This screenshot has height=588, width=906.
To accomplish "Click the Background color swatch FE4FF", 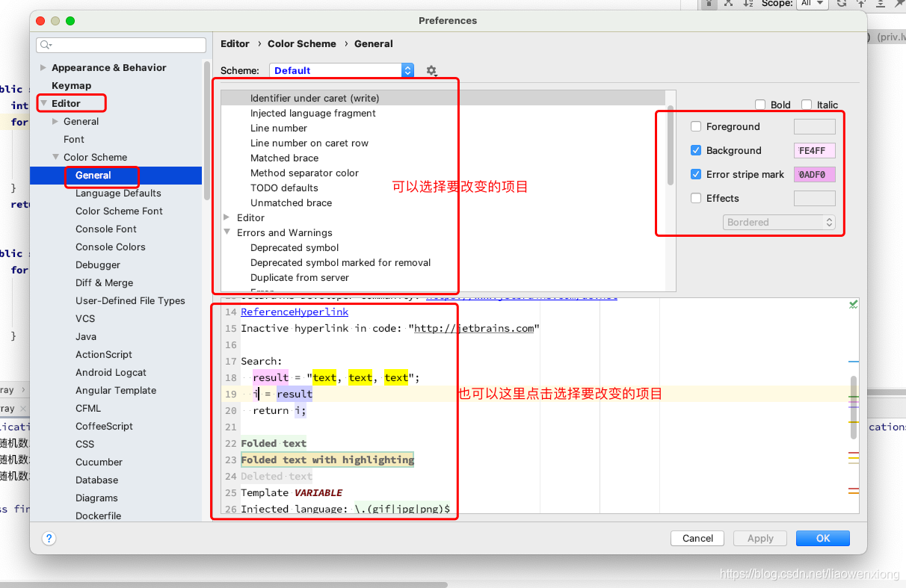I will coord(814,150).
